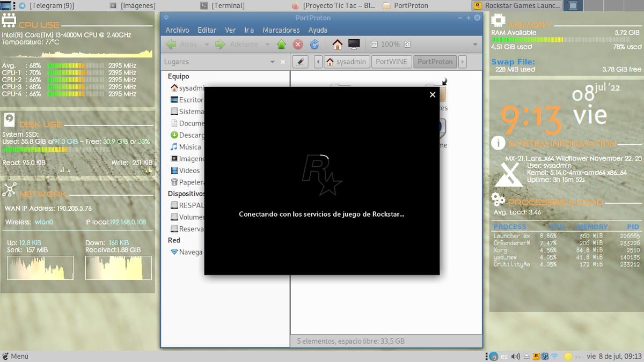Open the Marcadores menu
The width and height of the screenshot is (644, 362).
click(x=281, y=30)
